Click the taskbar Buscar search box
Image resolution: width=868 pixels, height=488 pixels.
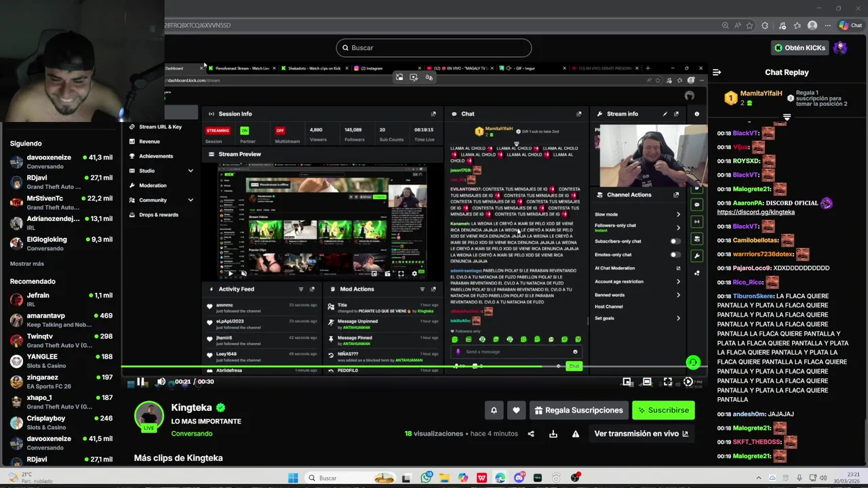click(350, 478)
